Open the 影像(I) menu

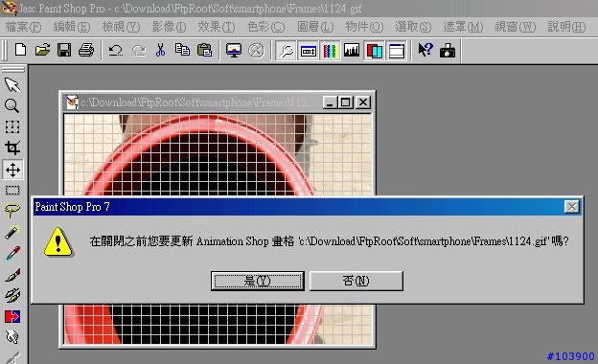click(169, 27)
